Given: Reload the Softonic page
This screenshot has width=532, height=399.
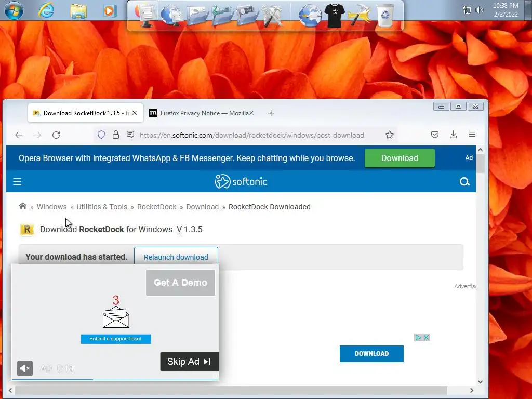Looking at the screenshot, I should pos(56,135).
